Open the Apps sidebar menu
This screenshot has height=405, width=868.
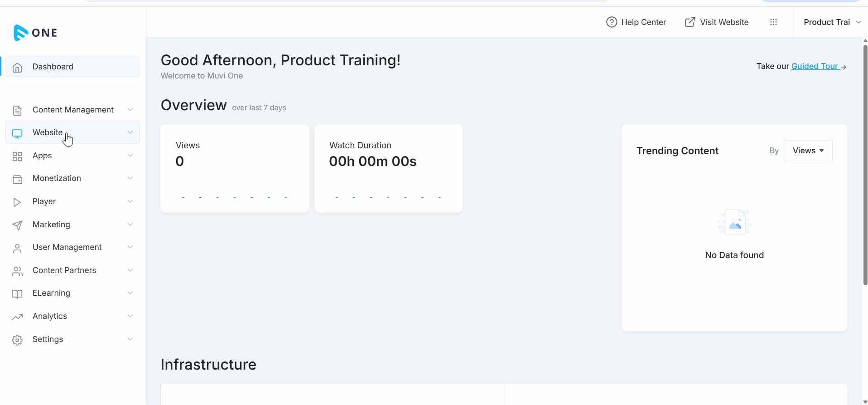[42, 156]
